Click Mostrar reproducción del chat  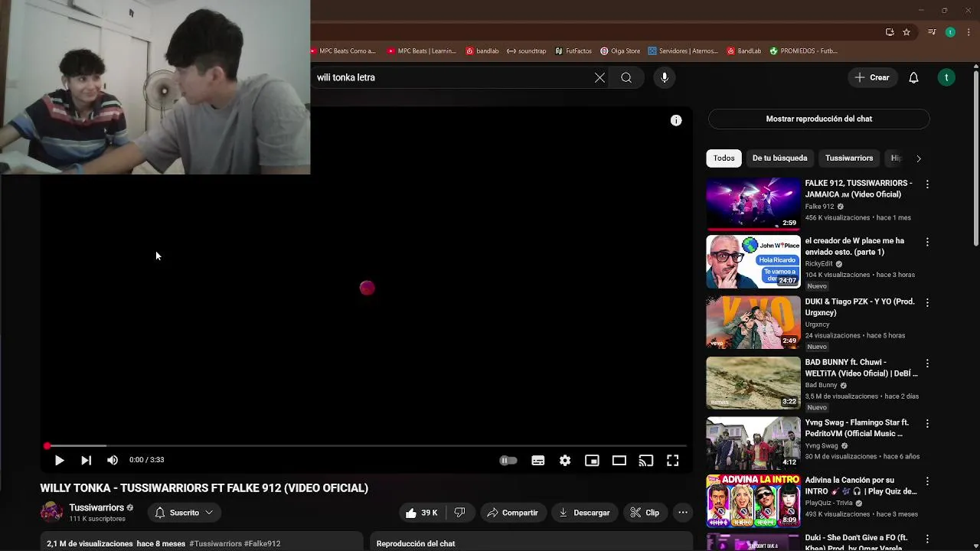pyautogui.click(x=818, y=119)
